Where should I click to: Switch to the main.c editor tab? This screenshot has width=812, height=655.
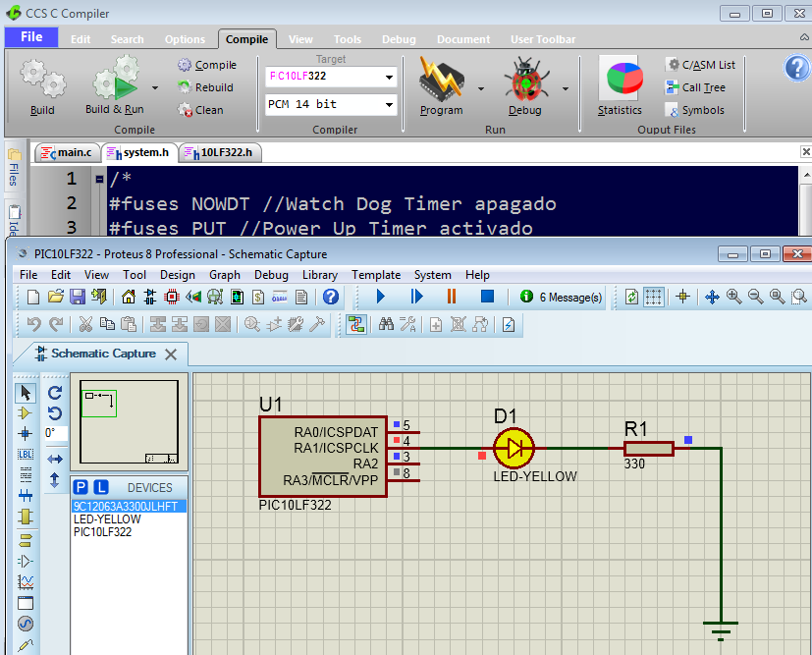click(68, 153)
